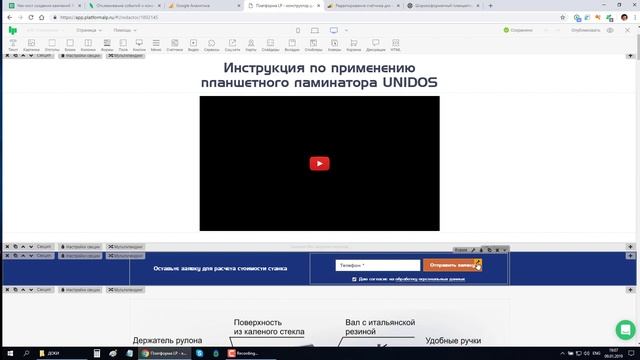Switch to desktop monitor preview
Image resolution: width=640 pixels, height=360 pixels.
(334, 30)
